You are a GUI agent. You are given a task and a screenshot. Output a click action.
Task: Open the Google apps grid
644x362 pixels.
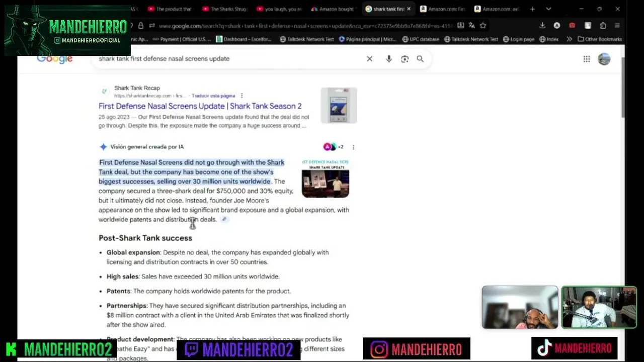587,59
